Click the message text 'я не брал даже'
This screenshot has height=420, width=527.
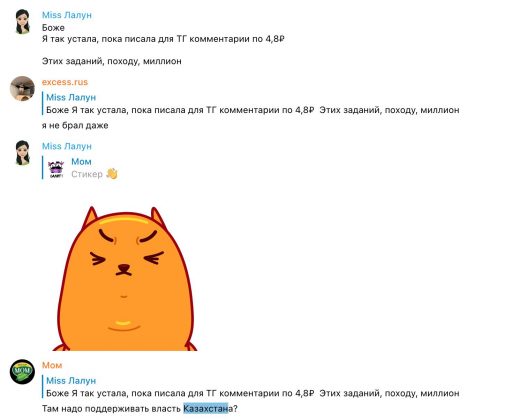click(75, 126)
